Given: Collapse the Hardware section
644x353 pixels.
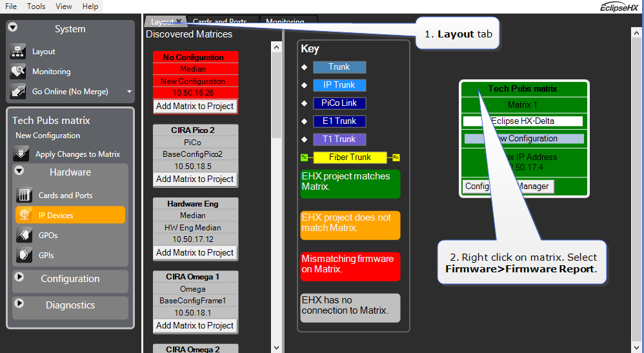Looking at the screenshot, I should tap(19, 171).
